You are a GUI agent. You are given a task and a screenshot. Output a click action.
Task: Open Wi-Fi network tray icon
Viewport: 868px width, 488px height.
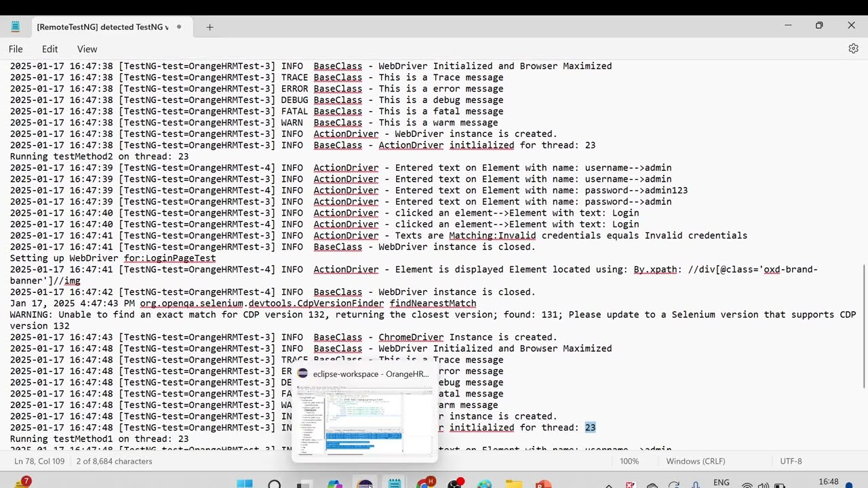click(x=747, y=485)
